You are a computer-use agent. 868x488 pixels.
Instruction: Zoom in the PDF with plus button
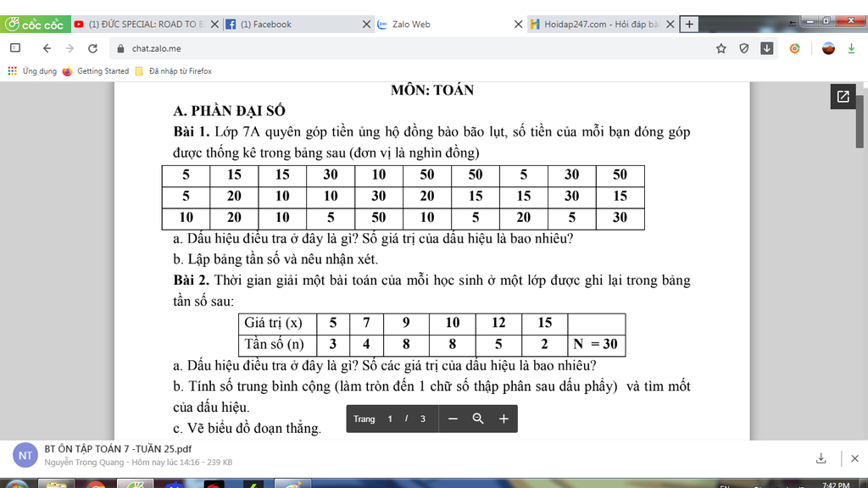[x=504, y=419]
